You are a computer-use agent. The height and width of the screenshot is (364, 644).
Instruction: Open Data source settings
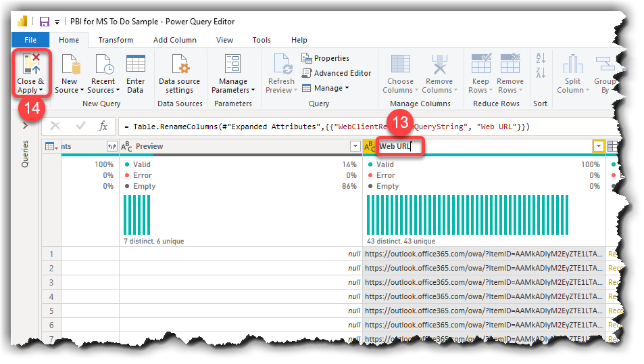pos(180,74)
